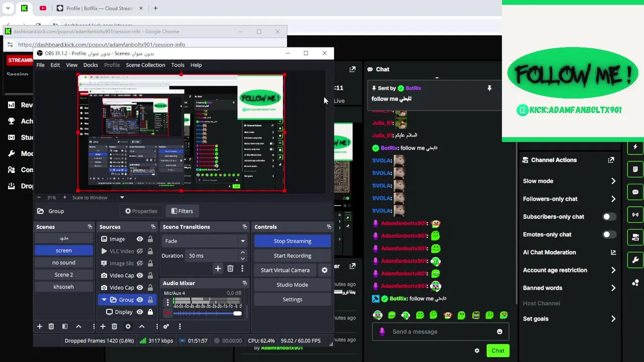The height and width of the screenshot is (362, 644).
Task: Open chat settings gear beside Chat button
Action: 477,351
